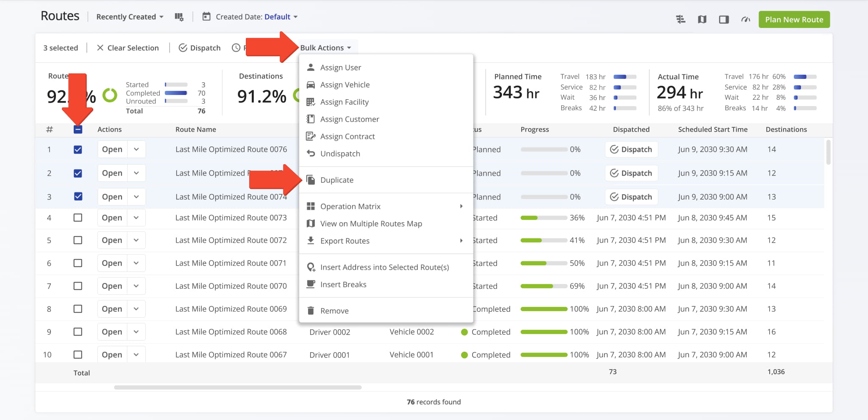Image resolution: width=868 pixels, height=420 pixels.
Task: Choose Duplicate from Bulk Actions menu
Action: (337, 180)
